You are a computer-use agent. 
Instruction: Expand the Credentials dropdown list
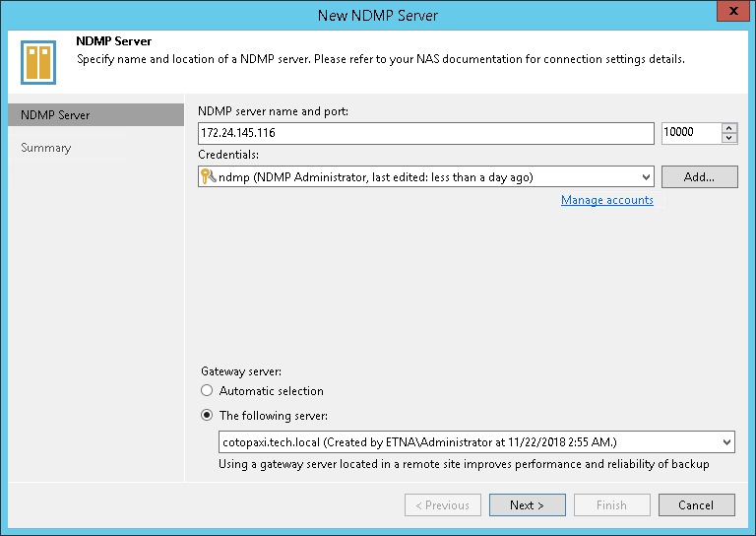(646, 177)
